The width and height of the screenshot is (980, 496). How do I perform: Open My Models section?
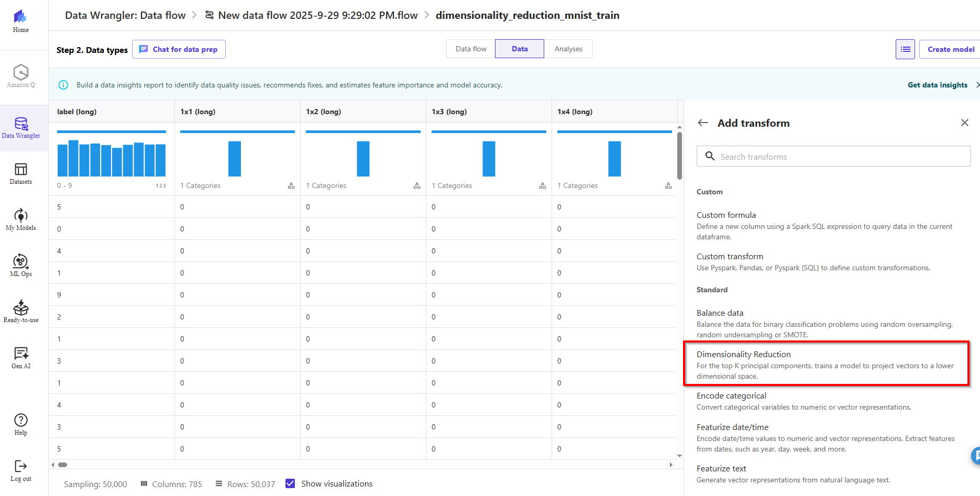(21, 219)
